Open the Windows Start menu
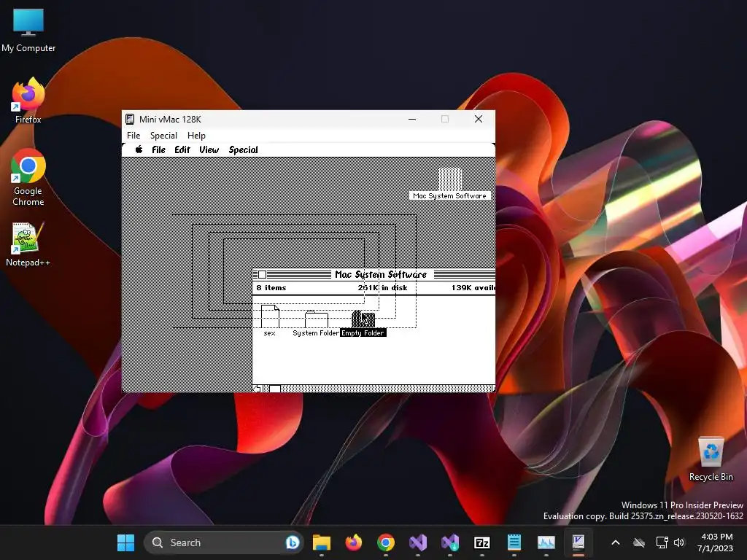The width and height of the screenshot is (747, 560). point(125,542)
